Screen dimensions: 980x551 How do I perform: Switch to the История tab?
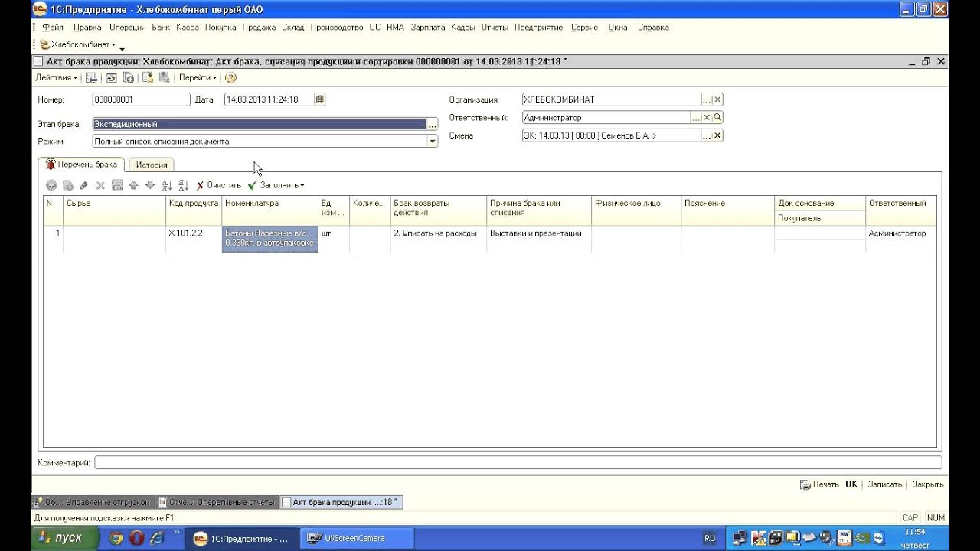pos(152,165)
